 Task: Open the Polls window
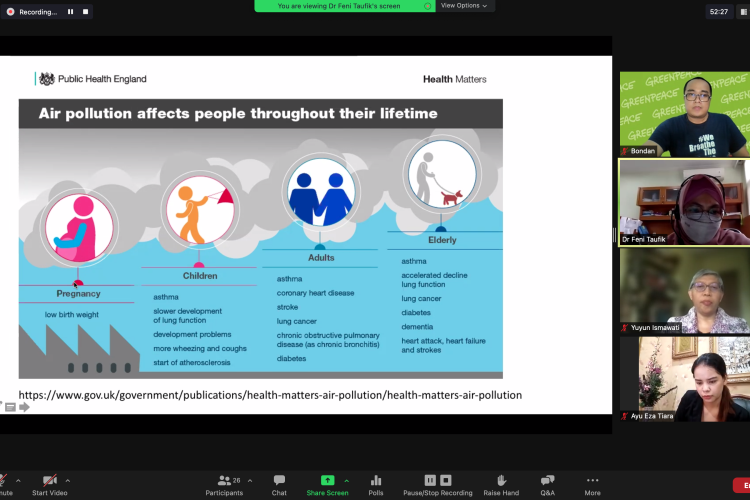point(376,481)
